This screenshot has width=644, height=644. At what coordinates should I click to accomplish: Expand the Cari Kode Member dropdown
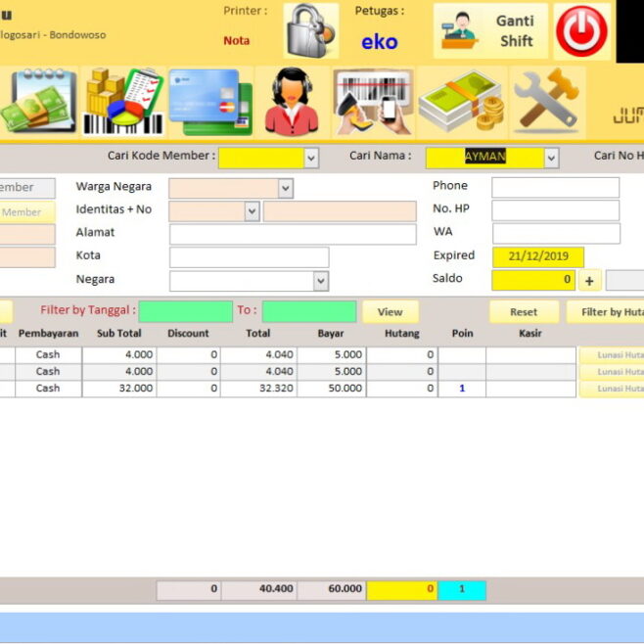pos(311,158)
